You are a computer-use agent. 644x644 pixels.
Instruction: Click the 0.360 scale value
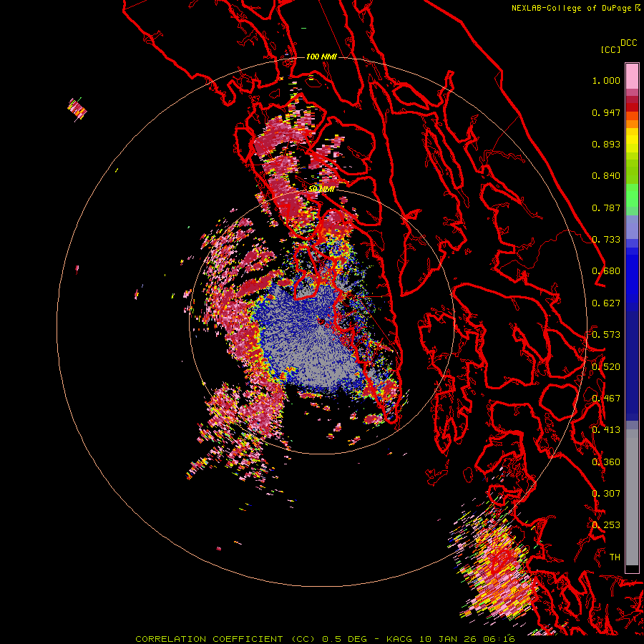coord(606,462)
